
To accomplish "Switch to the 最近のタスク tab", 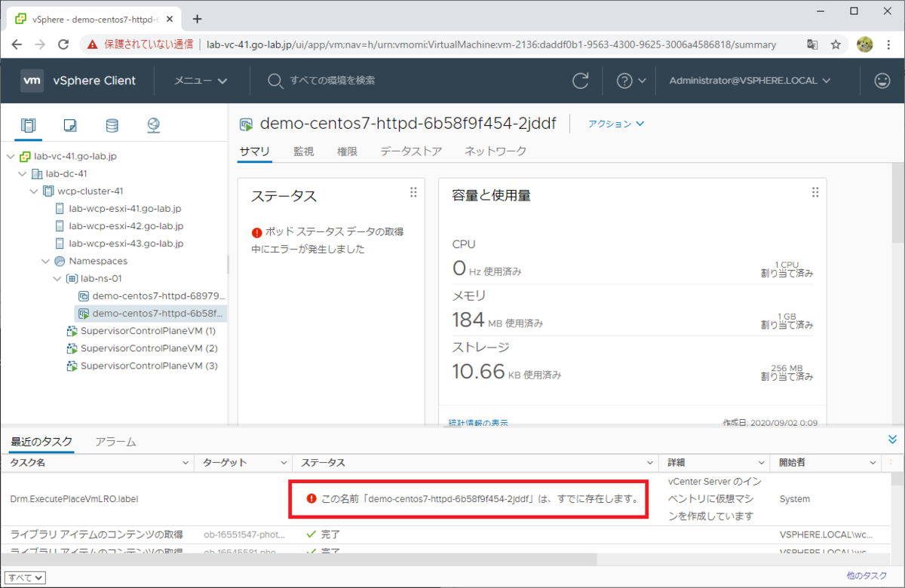I will (x=41, y=442).
